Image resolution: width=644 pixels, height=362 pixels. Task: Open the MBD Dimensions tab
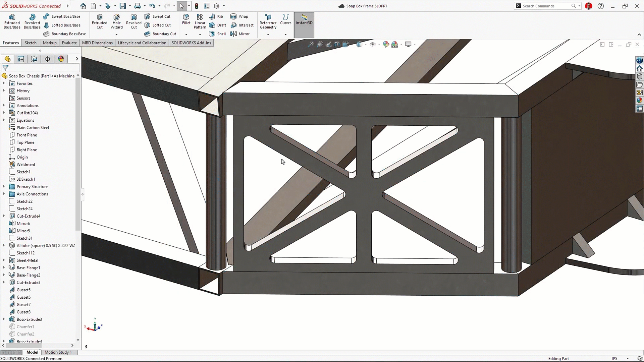(97, 43)
